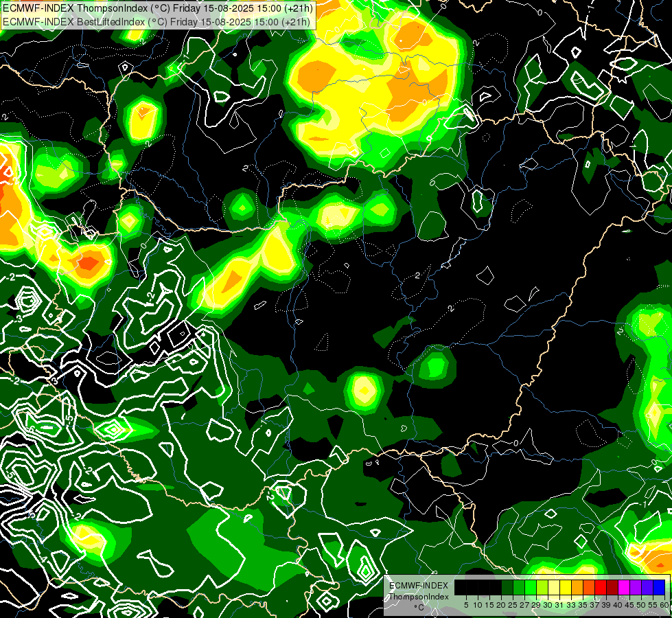Viewport: 672px width, 618px height.
Task: Click legend tick value 45
Action: [x=630, y=605]
